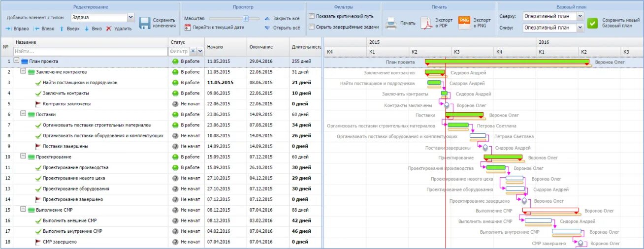Collapse the План проекта tree node
Viewport: 644px width, 249px height.
(x=16, y=61)
